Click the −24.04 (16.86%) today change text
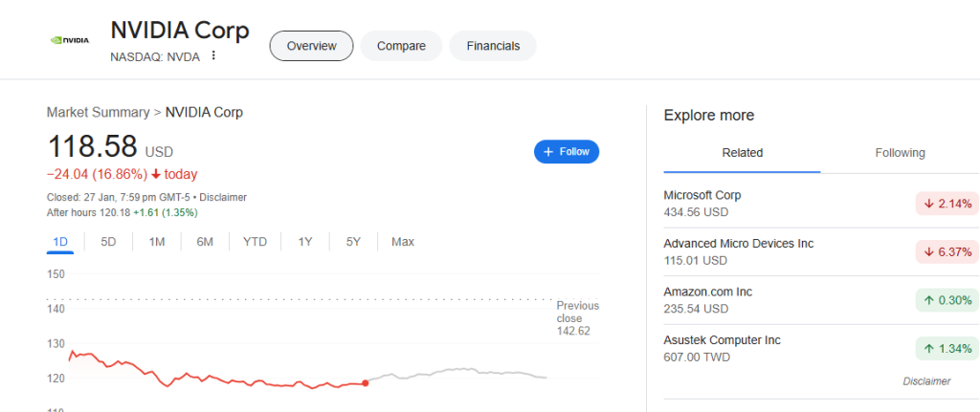 122,174
